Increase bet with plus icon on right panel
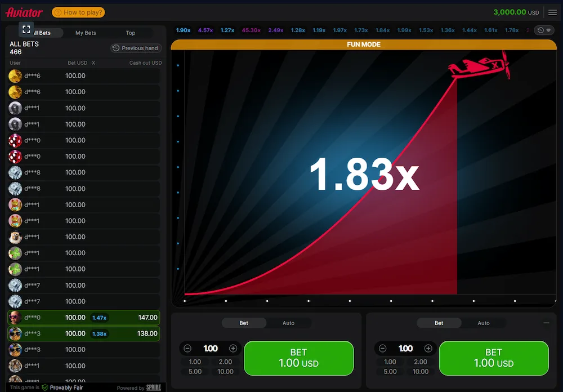563x392 pixels. point(428,348)
